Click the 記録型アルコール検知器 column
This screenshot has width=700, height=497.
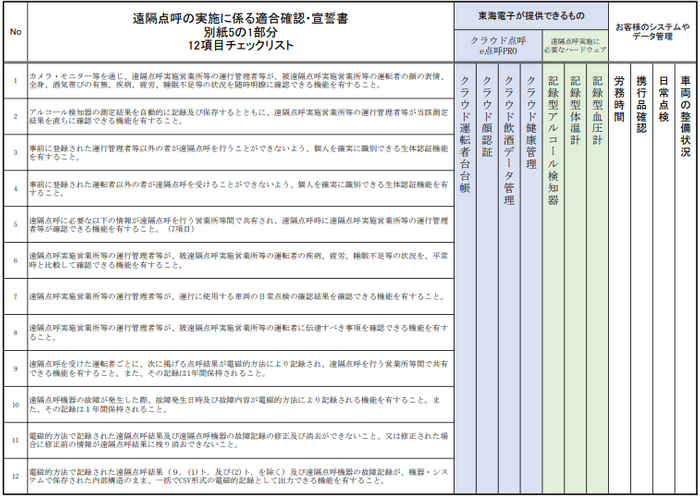click(553, 278)
